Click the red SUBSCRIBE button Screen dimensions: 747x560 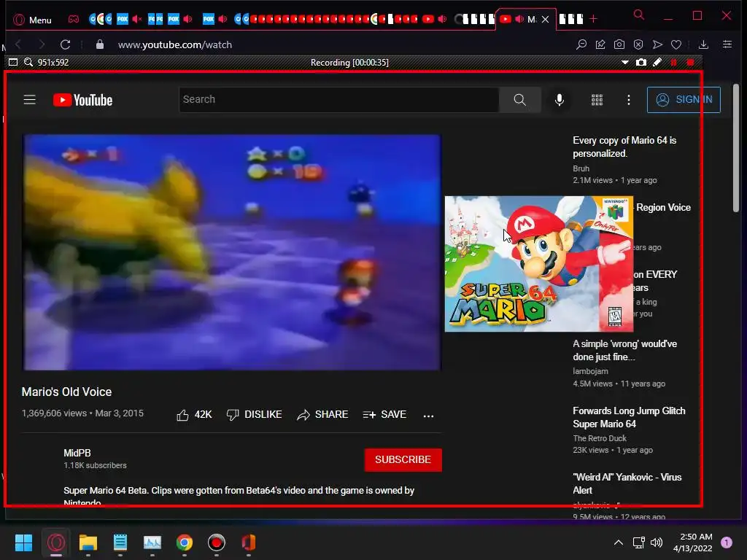[x=403, y=459]
